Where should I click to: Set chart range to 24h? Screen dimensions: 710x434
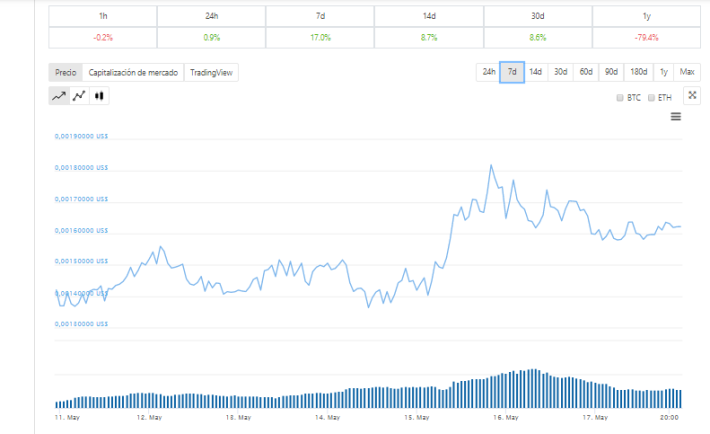(x=488, y=72)
